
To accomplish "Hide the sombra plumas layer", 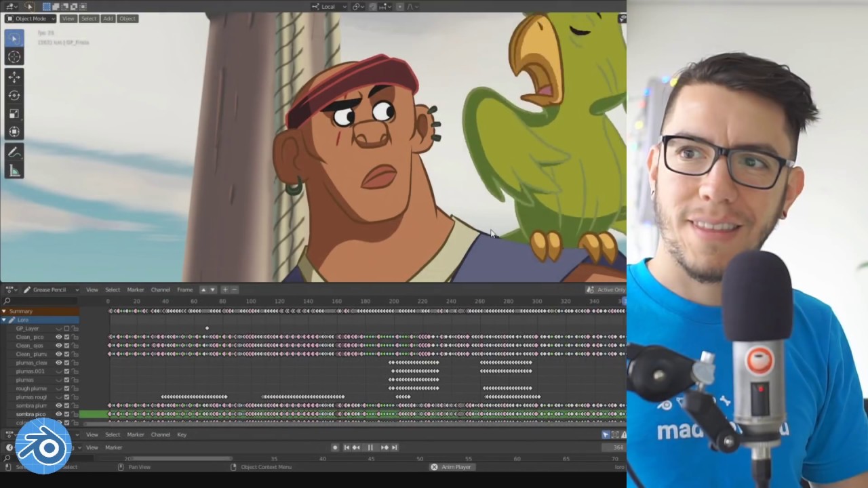I will click(x=58, y=406).
